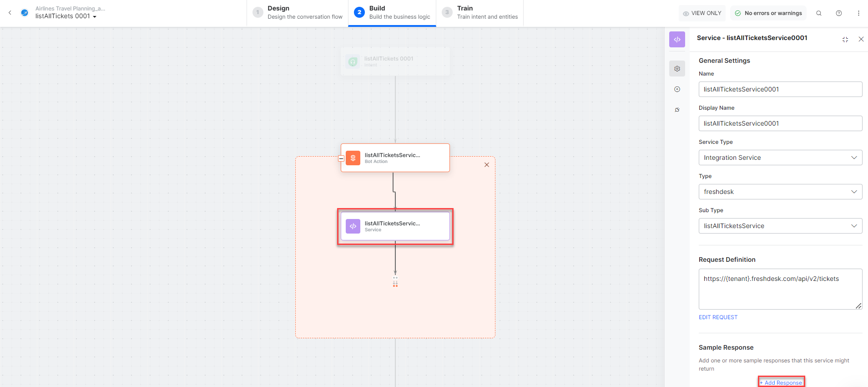Open the Type dropdown showing freshdesk
The height and width of the screenshot is (387, 868).
[x=780, y=192]
